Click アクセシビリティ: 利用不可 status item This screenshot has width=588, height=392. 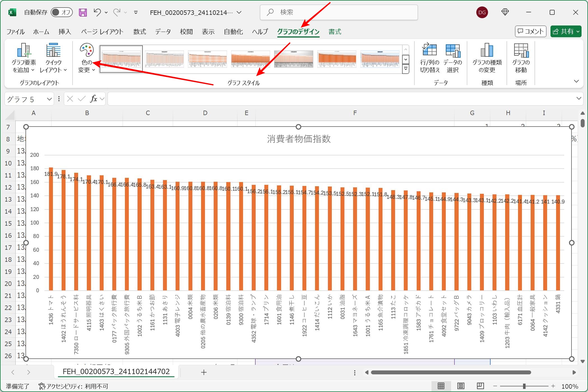click(73, 386)
